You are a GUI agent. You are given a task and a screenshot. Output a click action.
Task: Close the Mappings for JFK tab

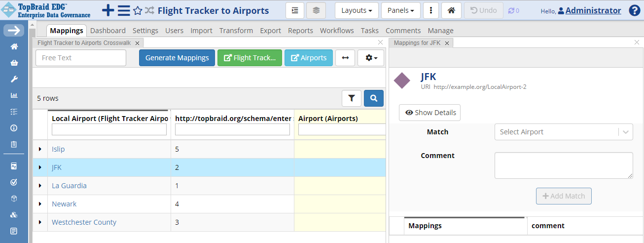(x=447, y=43)
